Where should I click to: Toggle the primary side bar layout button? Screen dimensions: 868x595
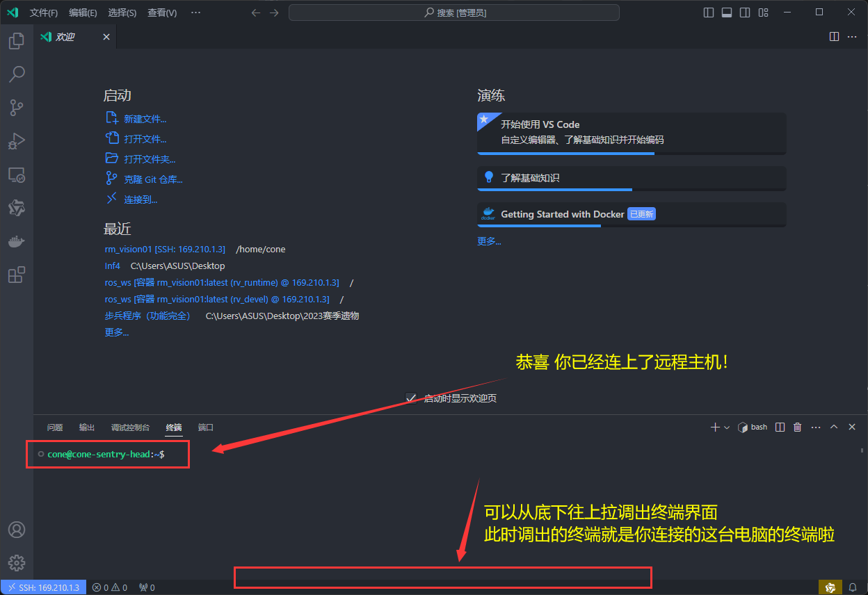coord(709,13)
